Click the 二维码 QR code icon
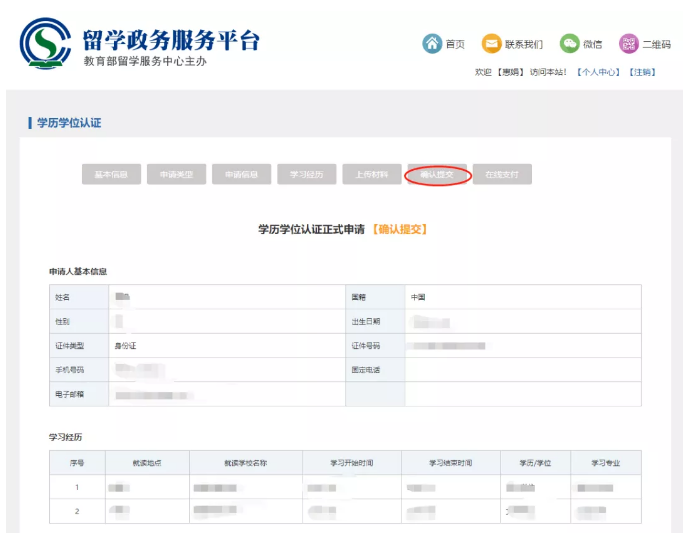 pos(628,43)
